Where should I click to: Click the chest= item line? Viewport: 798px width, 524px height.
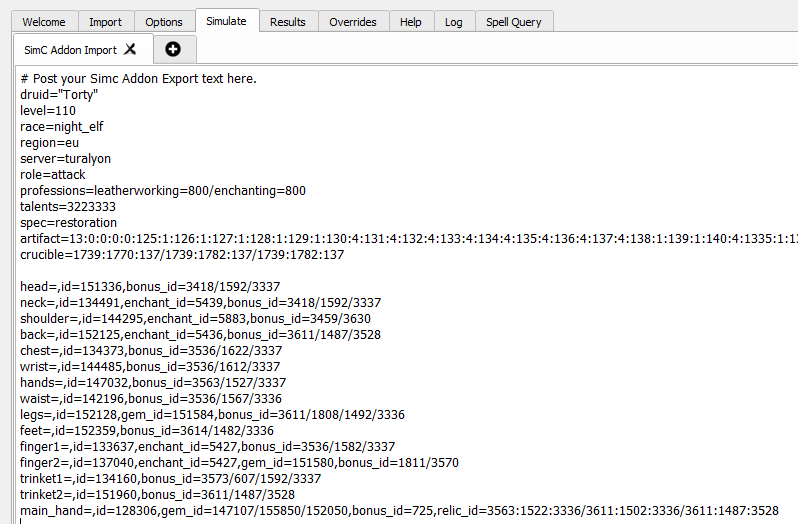point(151,351)
